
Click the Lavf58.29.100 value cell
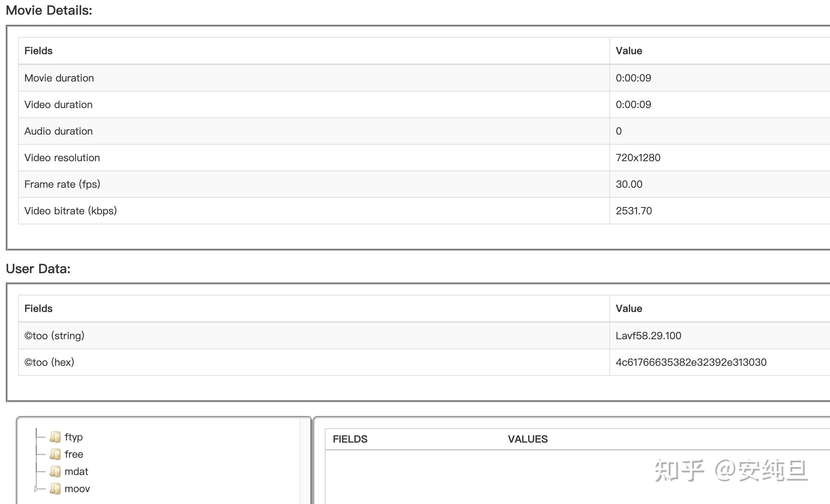click(648, 336)
